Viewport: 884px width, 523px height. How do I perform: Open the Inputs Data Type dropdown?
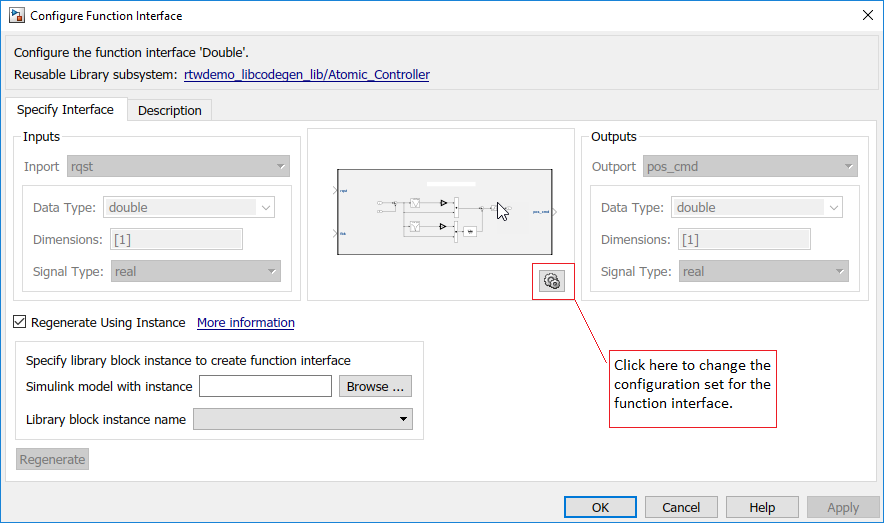click(x=189, y=208)
